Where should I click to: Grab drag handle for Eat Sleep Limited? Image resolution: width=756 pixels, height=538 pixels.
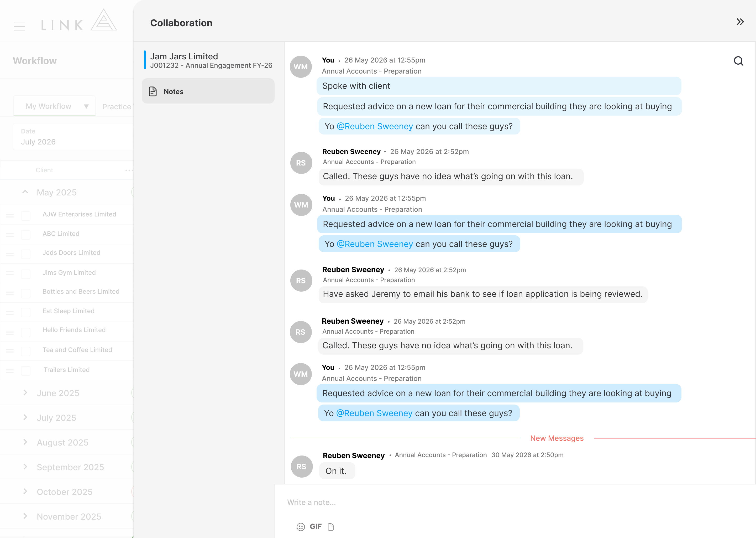[10, 312]
